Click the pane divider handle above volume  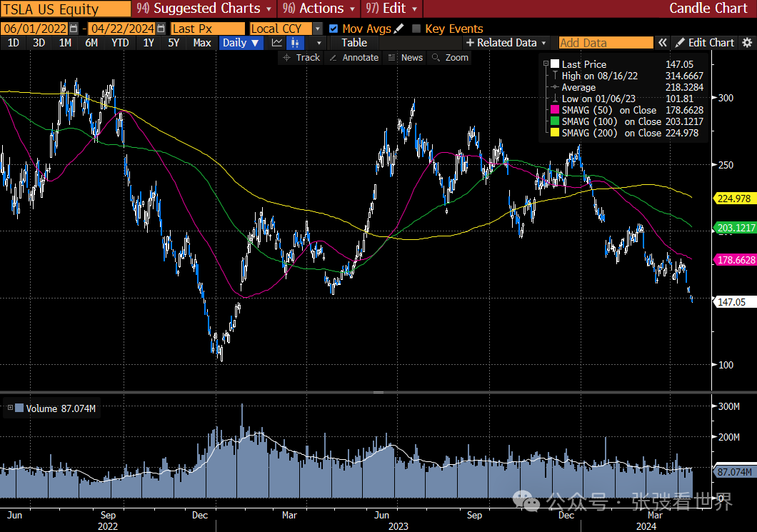pos(378,392)
